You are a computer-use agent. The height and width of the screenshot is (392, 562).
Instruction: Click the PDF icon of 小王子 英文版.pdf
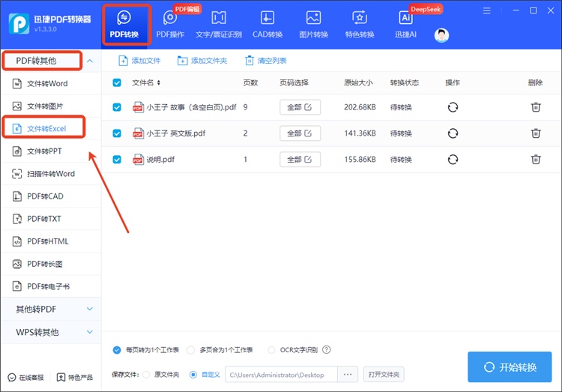pos(138,133)
